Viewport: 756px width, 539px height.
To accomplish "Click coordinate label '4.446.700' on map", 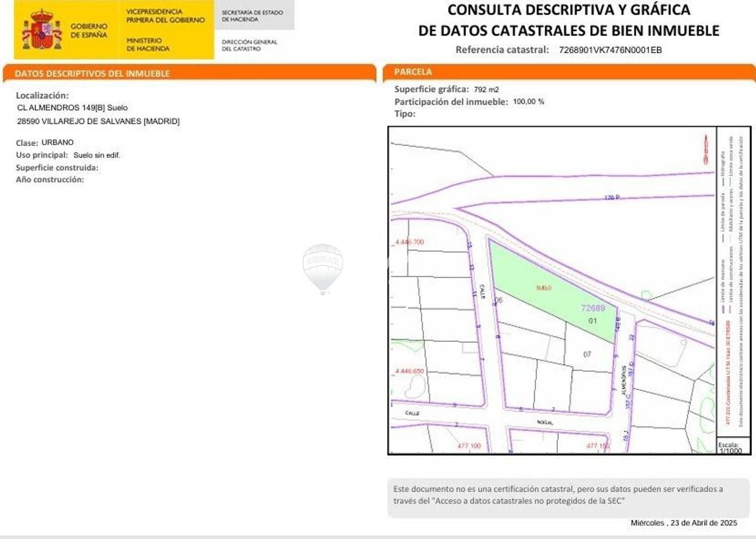I will (409, 242).
